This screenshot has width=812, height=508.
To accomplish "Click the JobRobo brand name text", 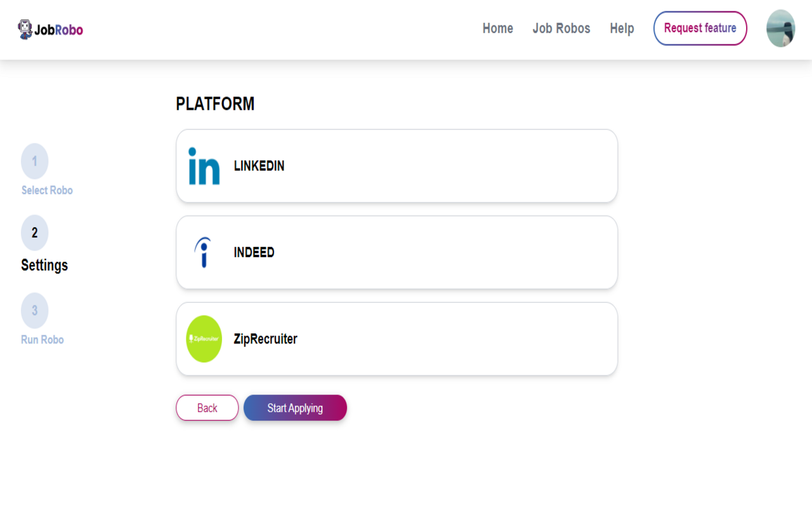I will click(x=59, y=30).
